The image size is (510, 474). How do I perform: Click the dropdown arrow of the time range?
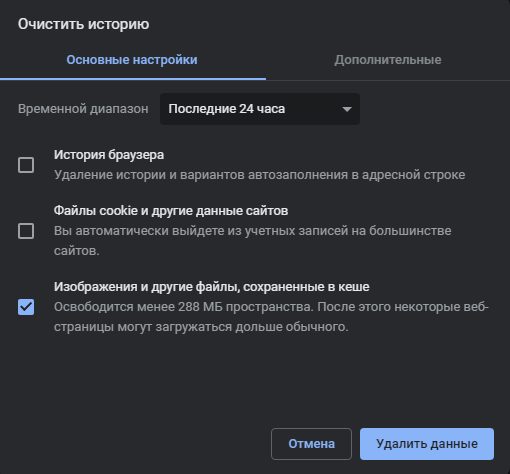[347, 109]
